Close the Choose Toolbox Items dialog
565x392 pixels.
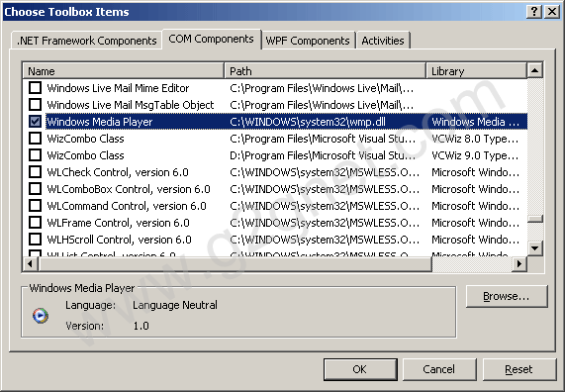[552, 12]
